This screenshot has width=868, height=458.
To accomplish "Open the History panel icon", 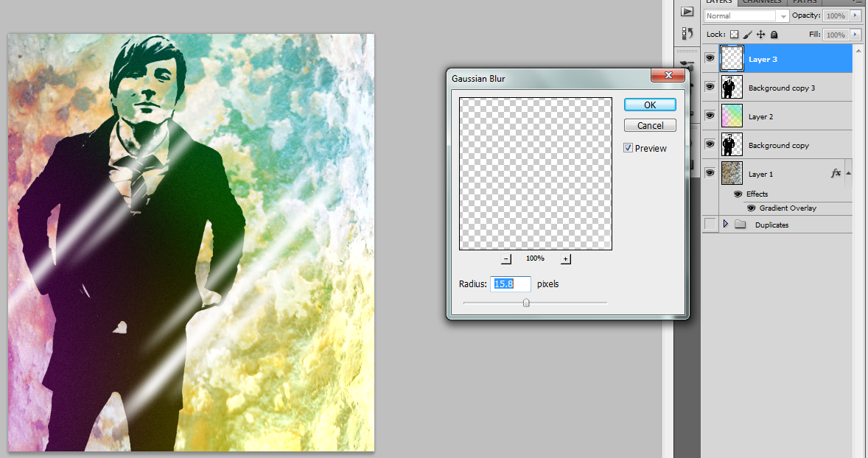I will pyautogui.click(x=687, y=33).
